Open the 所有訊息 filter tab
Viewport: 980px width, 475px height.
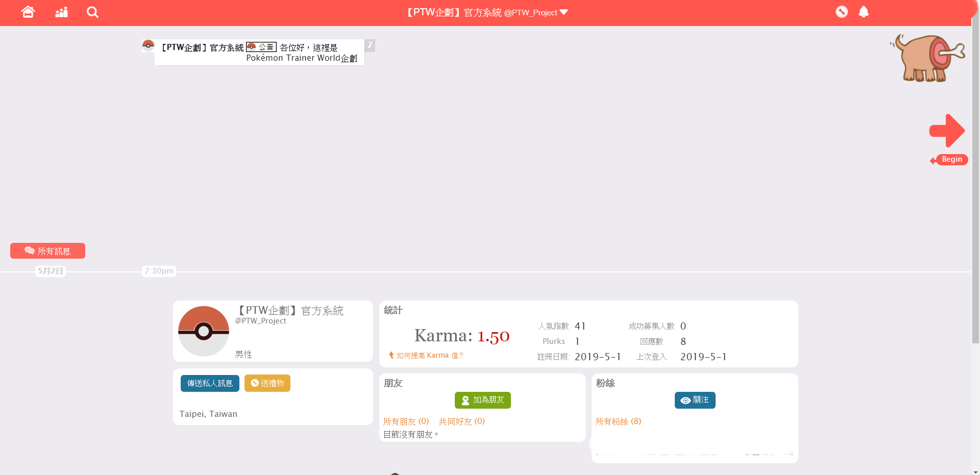tap(47, 251)
